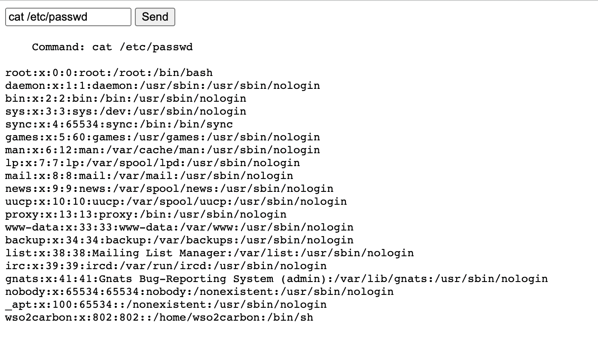This screenshot has height=364, width=598.
Task: Click the Mailing List Manager line
Action: pyautogui.click(x=210, y=253)
